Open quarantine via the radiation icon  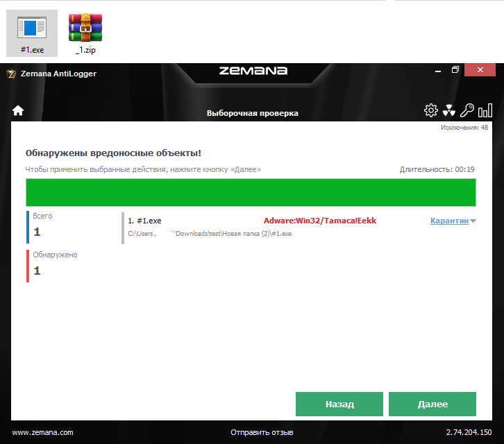pyautogui.click(x=448, y=110)
